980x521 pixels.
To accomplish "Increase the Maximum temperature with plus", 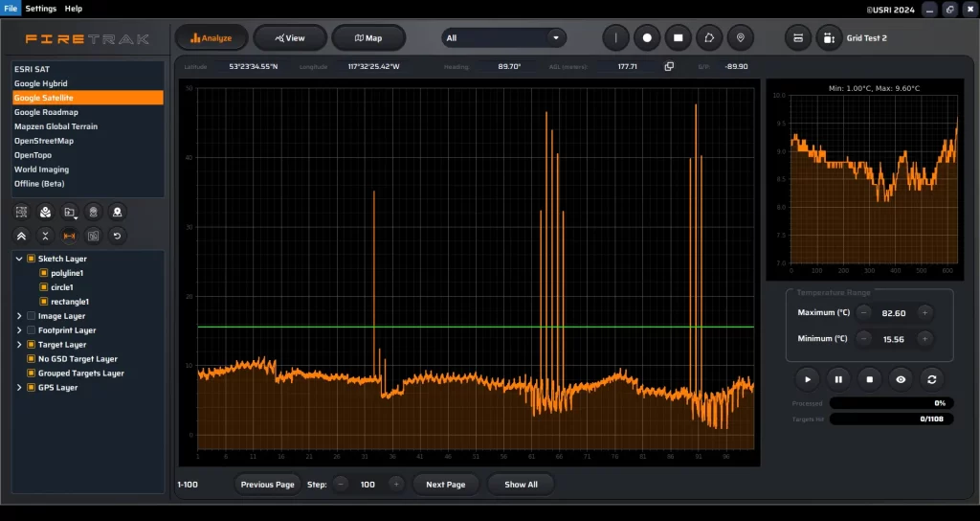I will pyautogui.click(x=924, y=313).
